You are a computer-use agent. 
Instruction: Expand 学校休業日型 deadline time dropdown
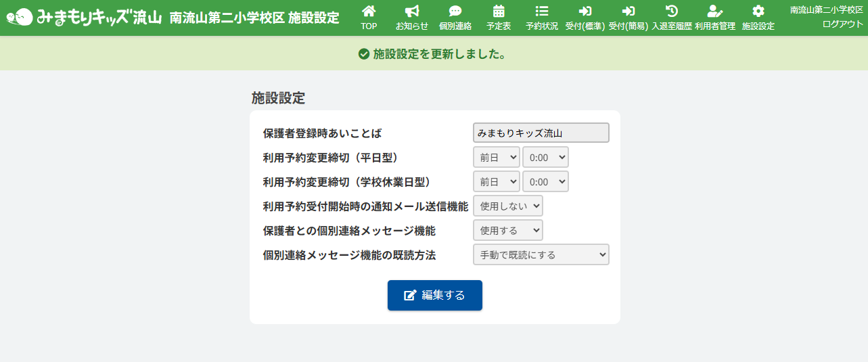click(x=545, y=181)
